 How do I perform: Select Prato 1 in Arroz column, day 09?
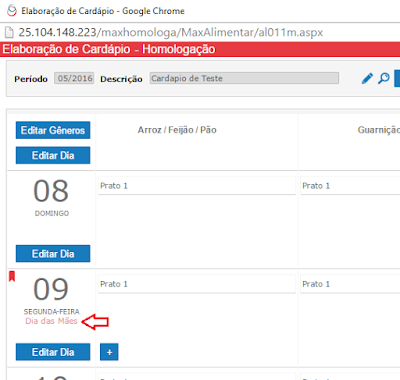197,284
